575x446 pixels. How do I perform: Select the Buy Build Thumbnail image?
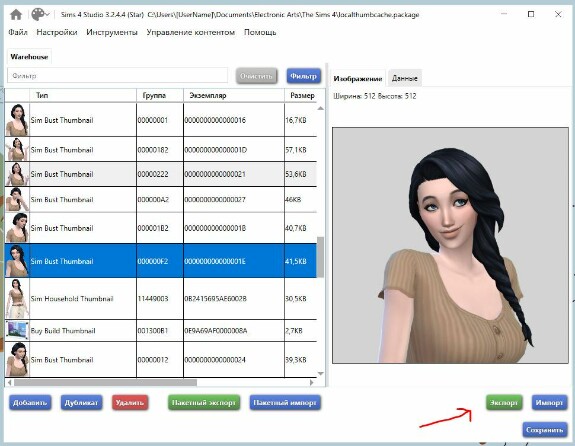click(x=17, y=330)
